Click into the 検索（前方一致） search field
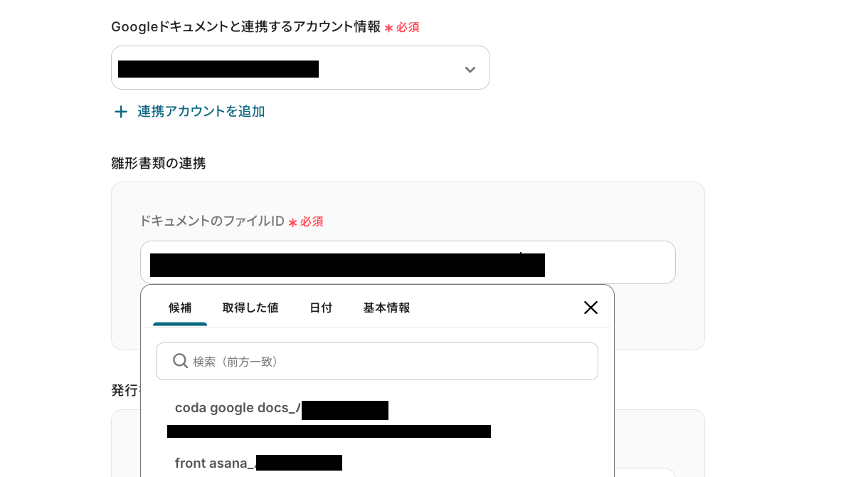 click(391, 362)
